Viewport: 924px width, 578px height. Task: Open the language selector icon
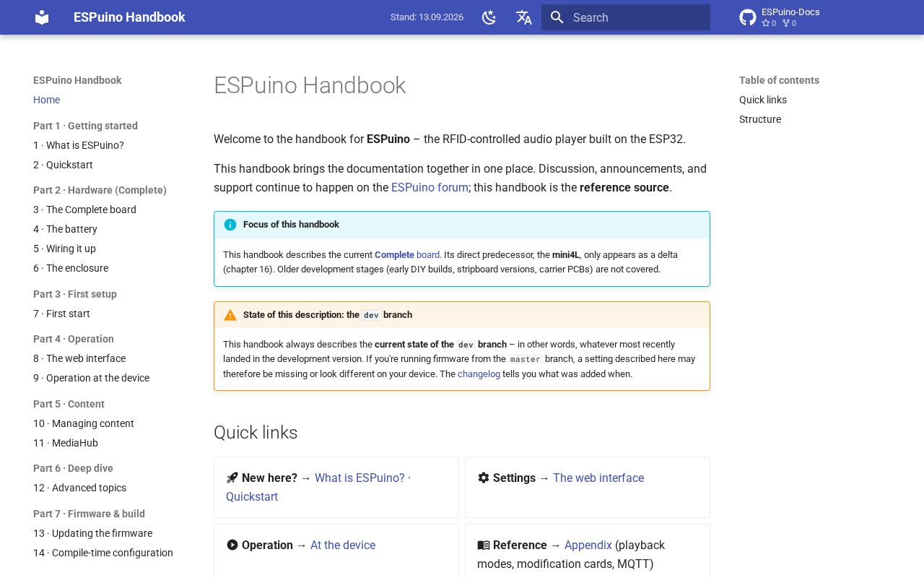(x=524, y=17)
